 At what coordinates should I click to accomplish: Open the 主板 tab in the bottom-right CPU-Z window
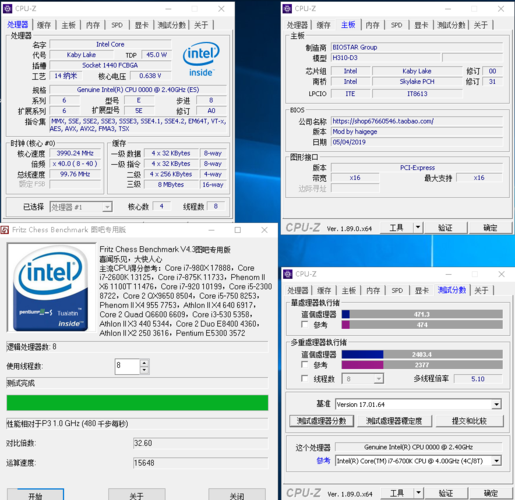click(349, 290)
